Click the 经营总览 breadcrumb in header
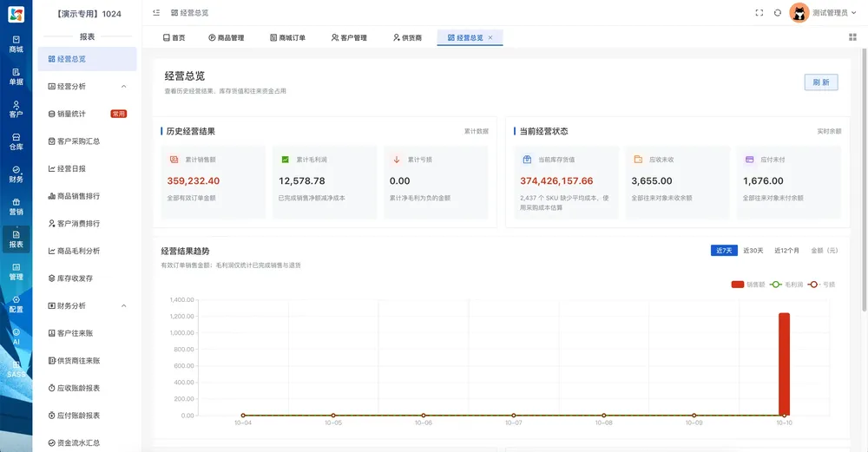Image resolution: width=868 pixels, height=452 pixels. 190,13
